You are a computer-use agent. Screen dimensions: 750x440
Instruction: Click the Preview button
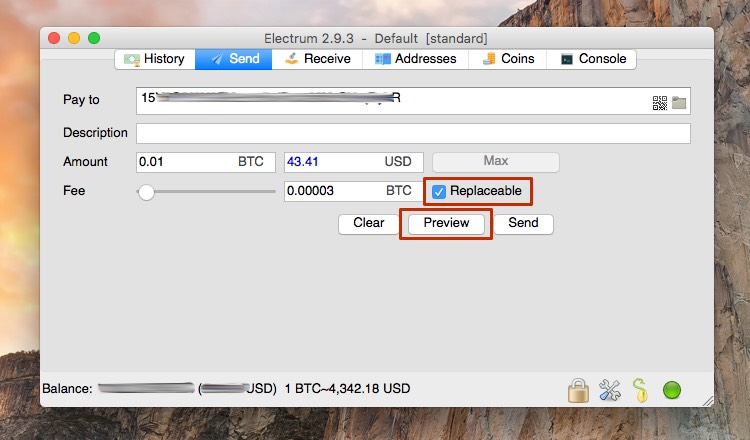(446, 223)
